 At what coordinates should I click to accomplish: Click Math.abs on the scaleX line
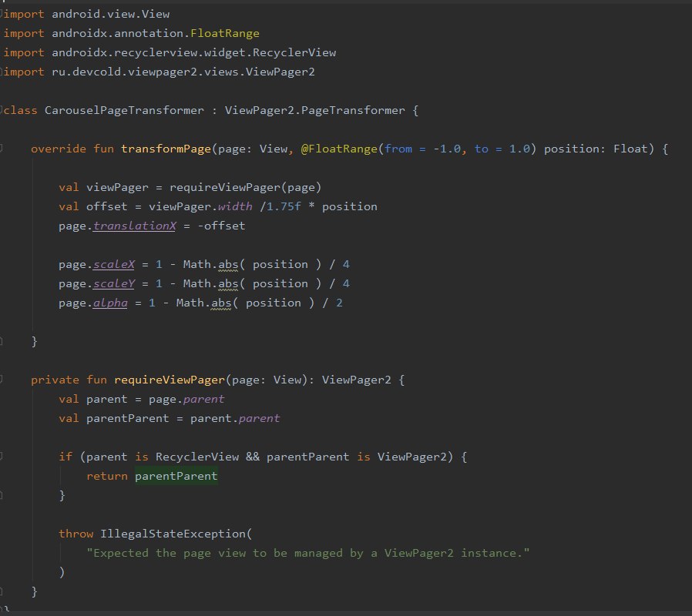coord(210,265)
